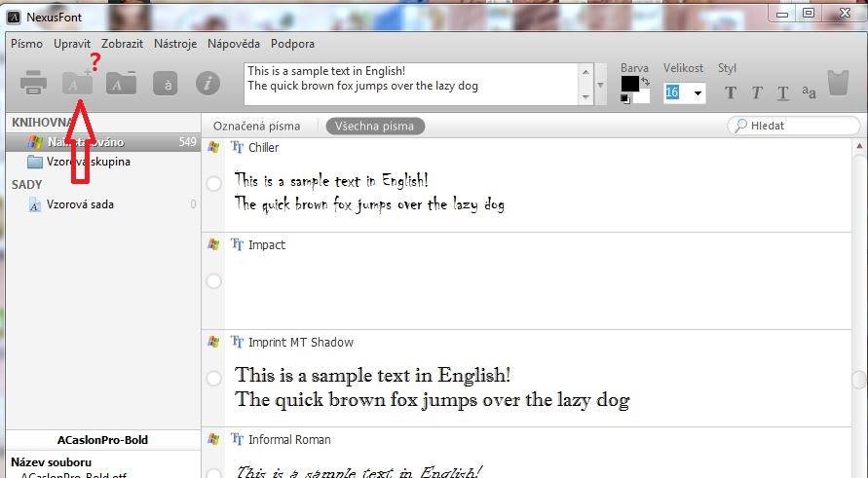Image resolution: width=868 pixels, height=478 pixels.
Task: Click the black text color swatch
Action: pyautogui.click(x=629, y=83)
